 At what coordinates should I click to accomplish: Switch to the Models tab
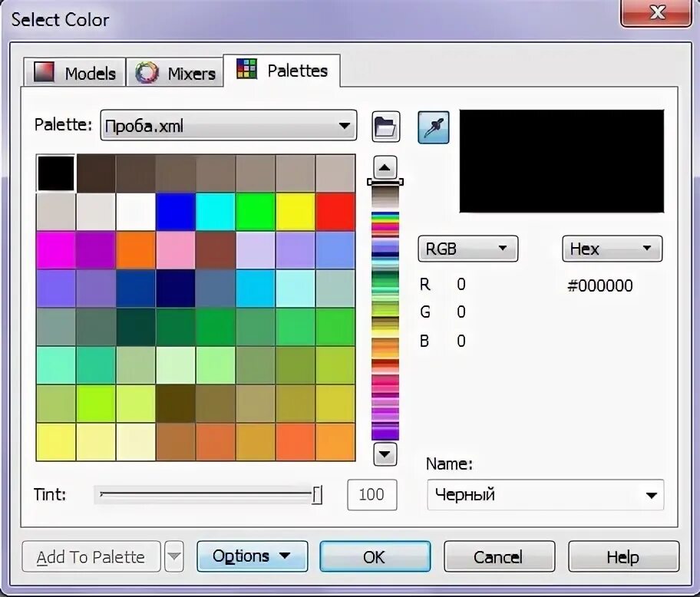pos(74,72)
